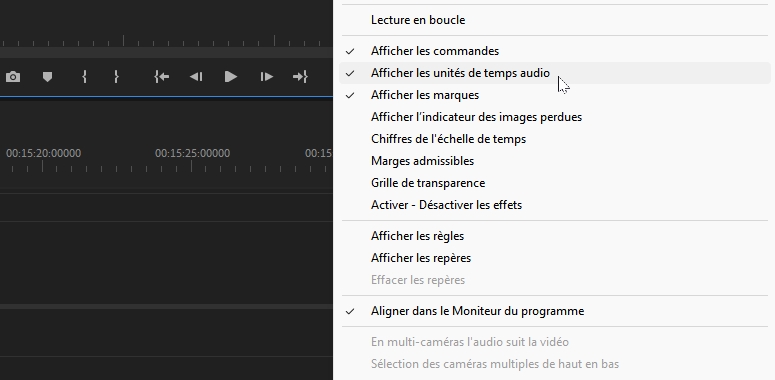Go to Out point button
This screenshot has width=775, height=380.
(x=300, y=77)
